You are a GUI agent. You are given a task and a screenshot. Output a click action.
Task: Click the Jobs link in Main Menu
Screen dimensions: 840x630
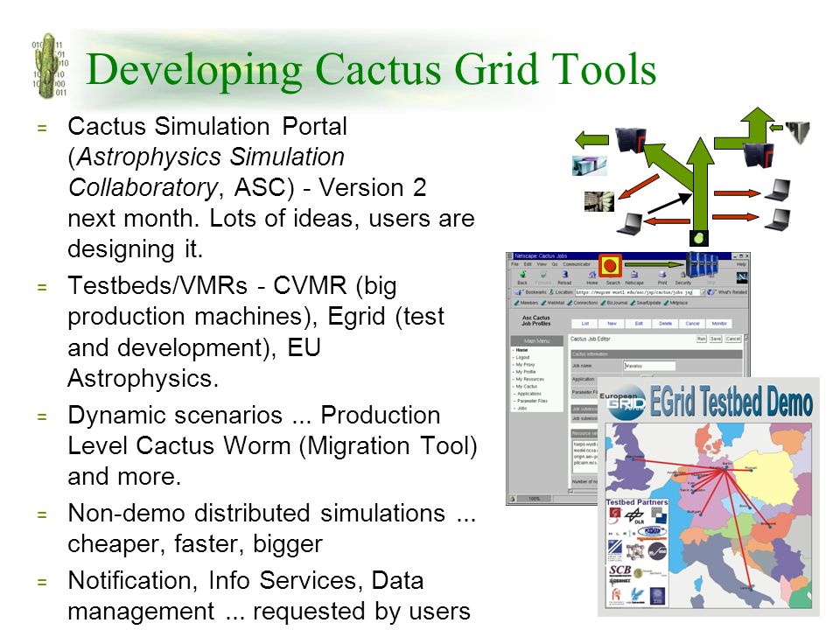click(x=521, y=409)
